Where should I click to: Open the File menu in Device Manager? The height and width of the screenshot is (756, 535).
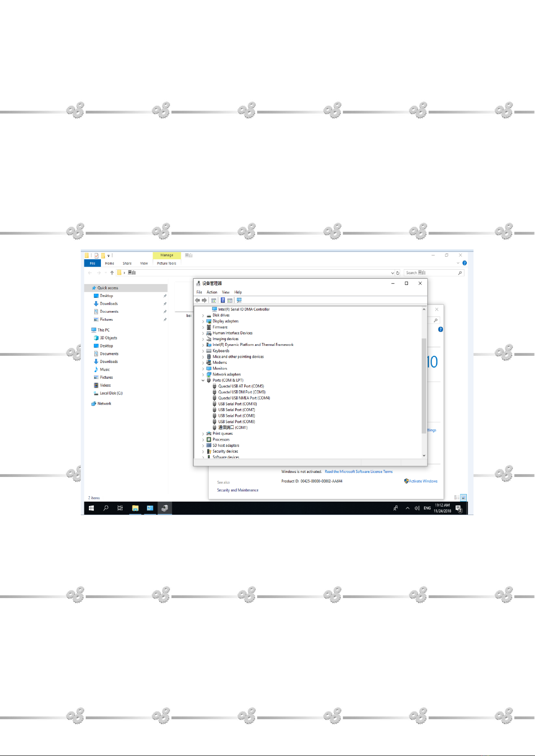click(x=199, y=292)
